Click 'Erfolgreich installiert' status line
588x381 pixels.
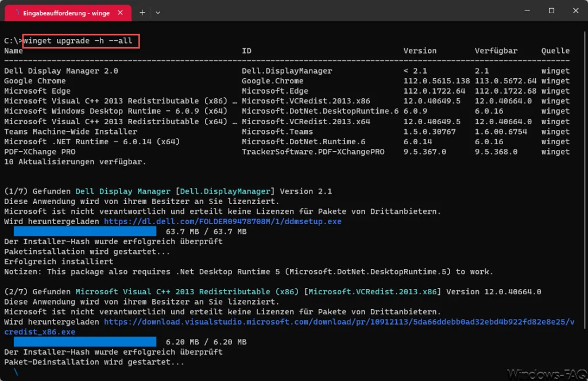59,261
